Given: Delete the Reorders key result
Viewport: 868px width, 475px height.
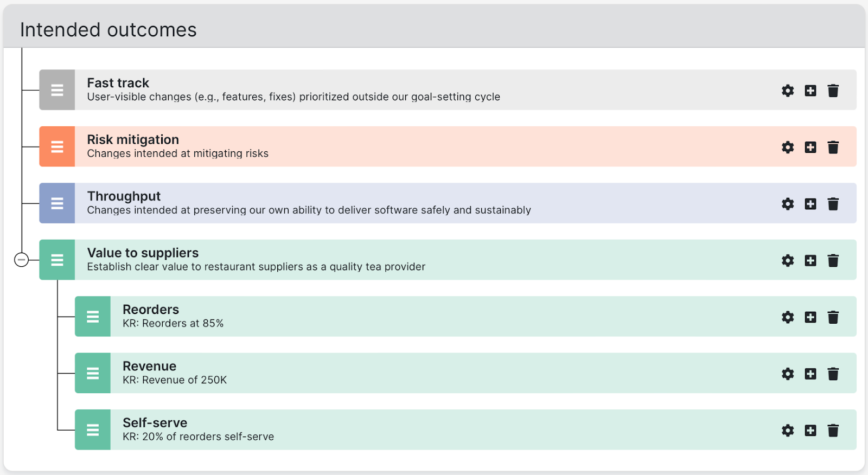Looking at the screenshot, I should point(833,317).
